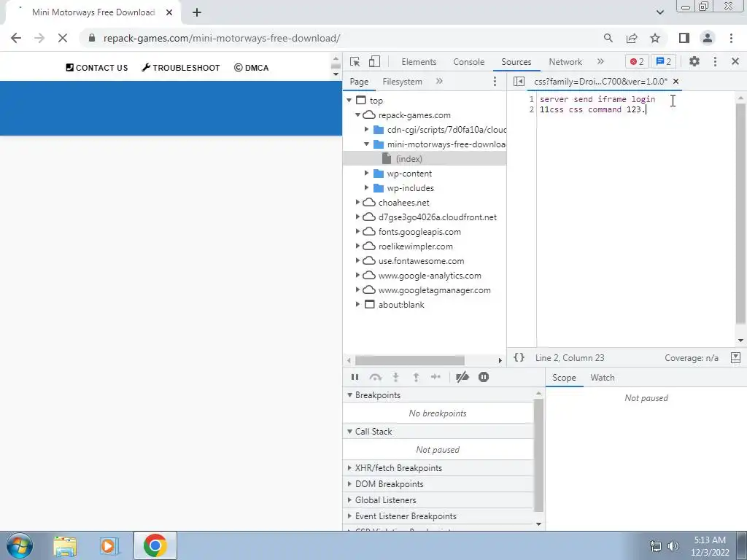This screenshot has width=747, height=560.
Task: Open DevTools settings gear
Action: click(694, 61)
